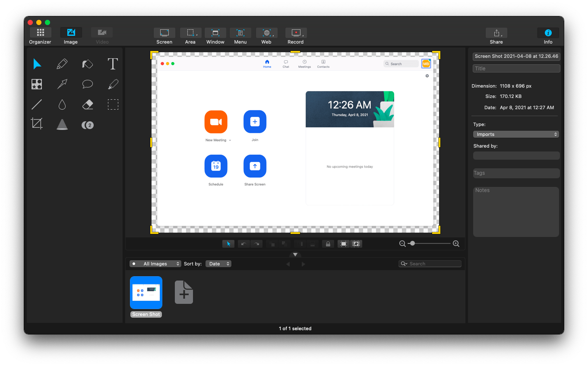Open the Type Imports dropdown
The height and width of the screenshot is (366, 588).
[516, 134]
